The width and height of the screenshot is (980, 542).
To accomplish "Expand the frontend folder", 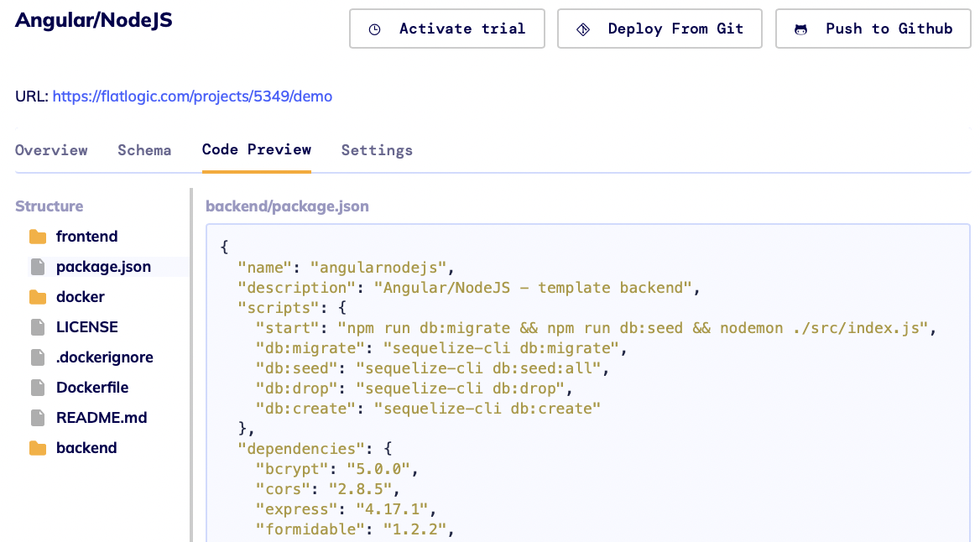I will pyautogui.click(x=87, y=237).
